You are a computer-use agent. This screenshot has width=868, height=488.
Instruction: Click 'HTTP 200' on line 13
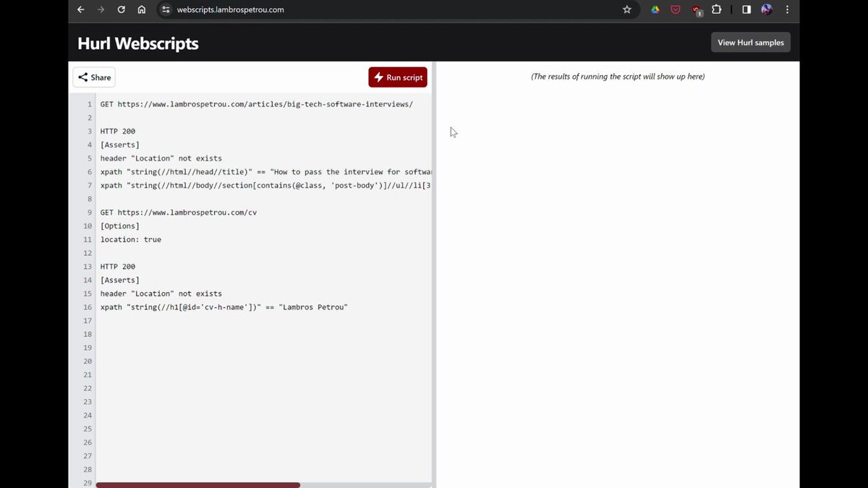pyautogui.click(x=118, y=266)
